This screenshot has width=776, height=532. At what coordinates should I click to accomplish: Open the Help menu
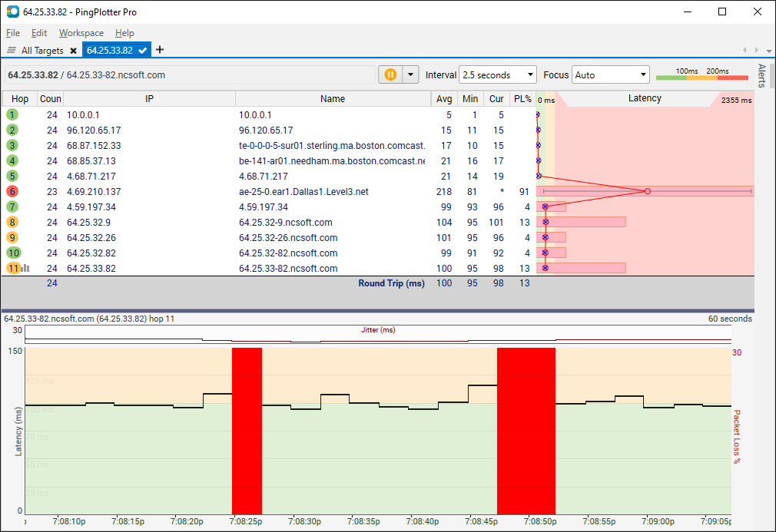pos(124,33)
